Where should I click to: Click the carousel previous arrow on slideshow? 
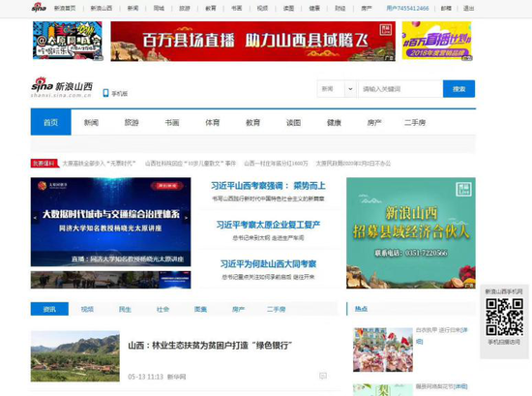click(35, 217)
